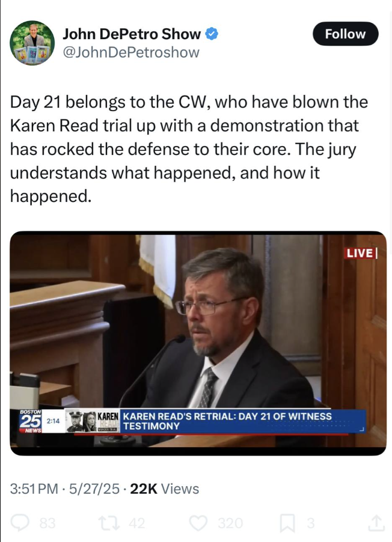Like the tweet with heart icon

[199, 523]
